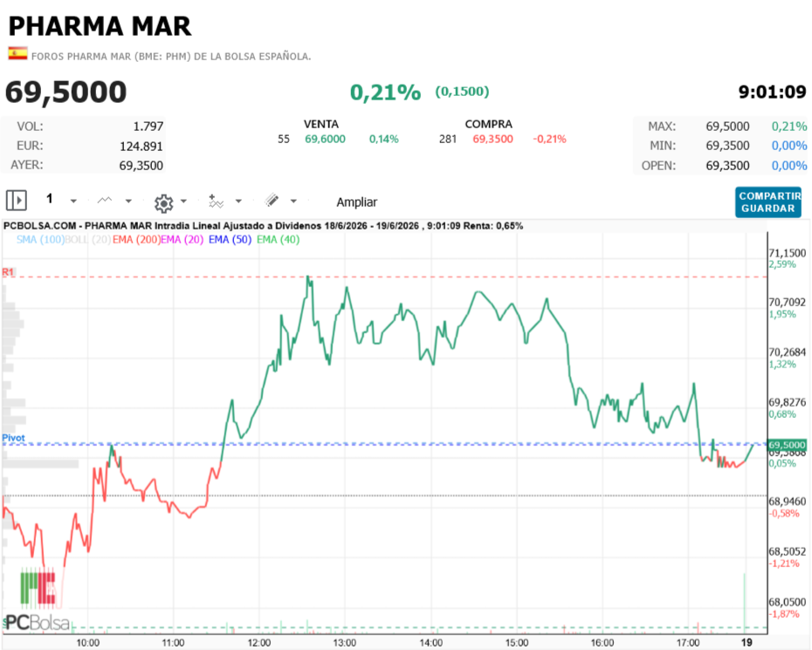
Task: Open the Foros Pharma Mar link
Action: coord(171,57)
